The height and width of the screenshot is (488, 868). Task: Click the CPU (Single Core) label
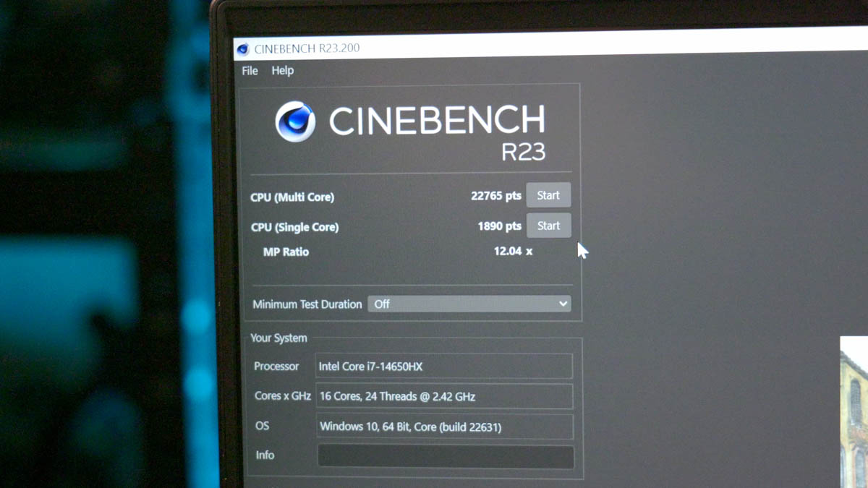click(294, 227)
